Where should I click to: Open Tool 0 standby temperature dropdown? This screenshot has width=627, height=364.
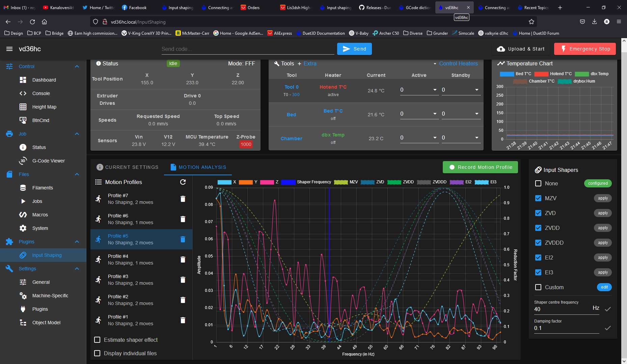477,90
